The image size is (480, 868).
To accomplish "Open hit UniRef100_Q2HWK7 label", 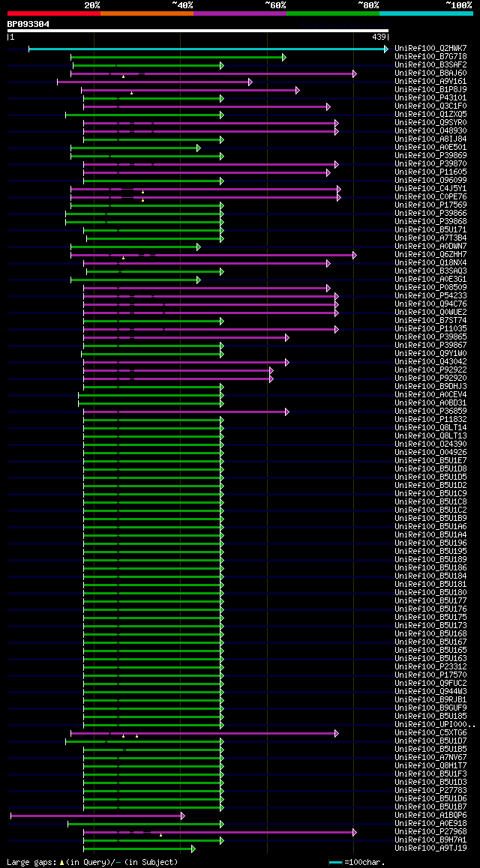I will coord(430,48).
